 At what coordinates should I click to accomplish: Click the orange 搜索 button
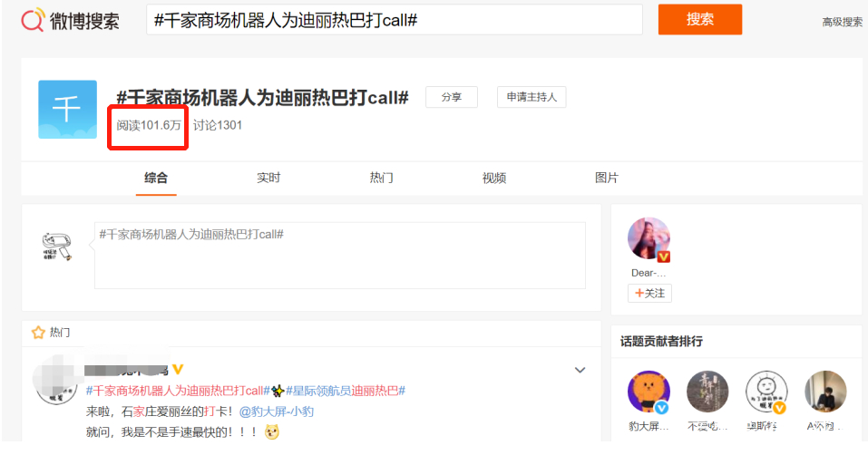[x=699, y=19]
